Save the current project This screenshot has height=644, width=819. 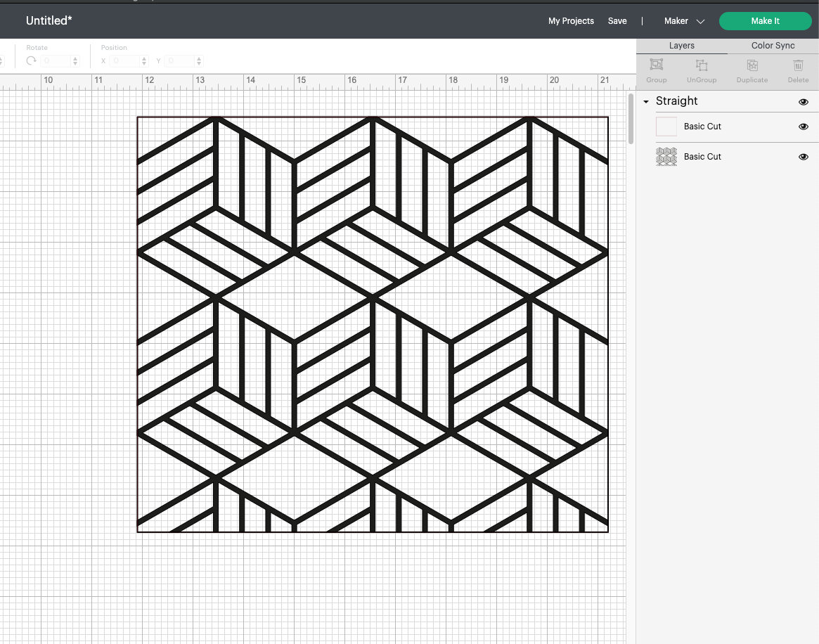617,21
